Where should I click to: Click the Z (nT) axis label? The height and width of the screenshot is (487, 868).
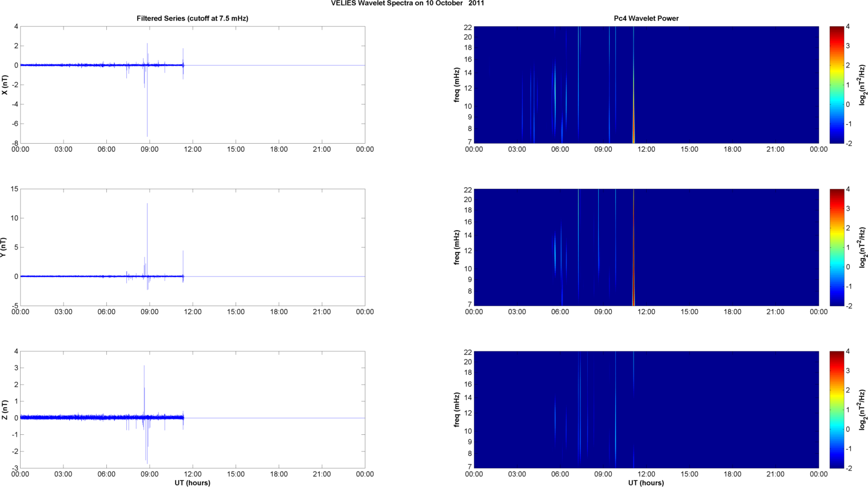pos(5,410)
